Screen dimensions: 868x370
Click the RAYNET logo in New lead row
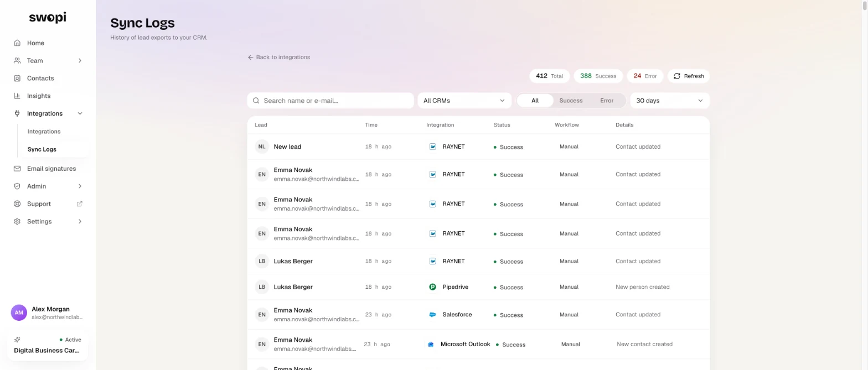pyautogui.click(x=433, y=147)
